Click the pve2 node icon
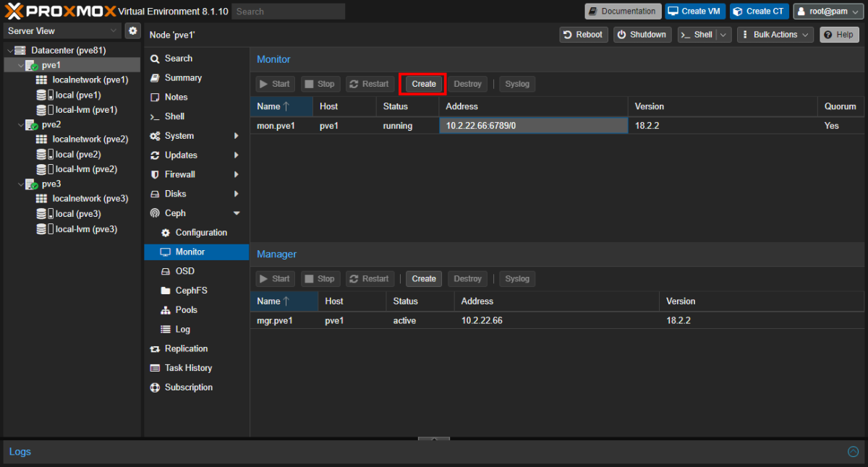 point(32,124)
